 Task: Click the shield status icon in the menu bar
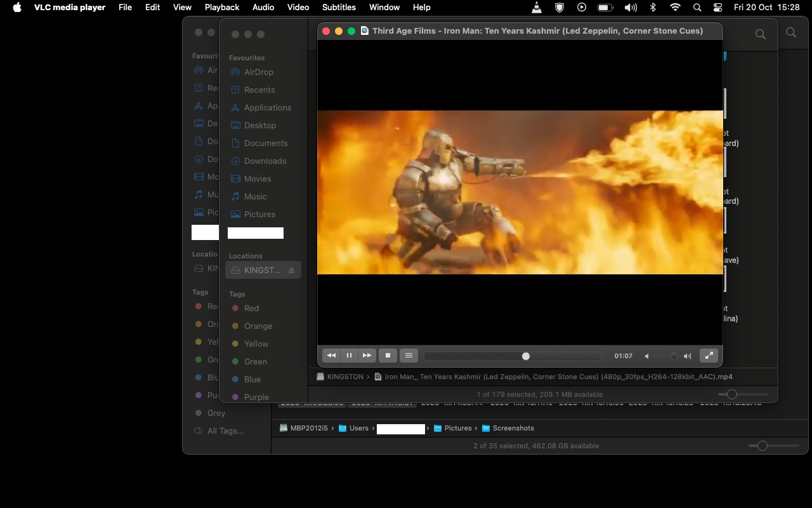tap(560, 8)
